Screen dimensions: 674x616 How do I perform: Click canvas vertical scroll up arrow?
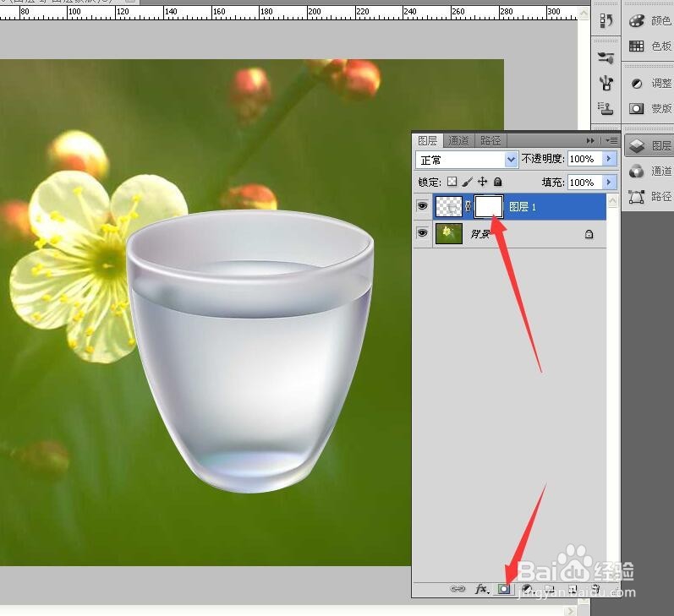[x=584, y=14]
